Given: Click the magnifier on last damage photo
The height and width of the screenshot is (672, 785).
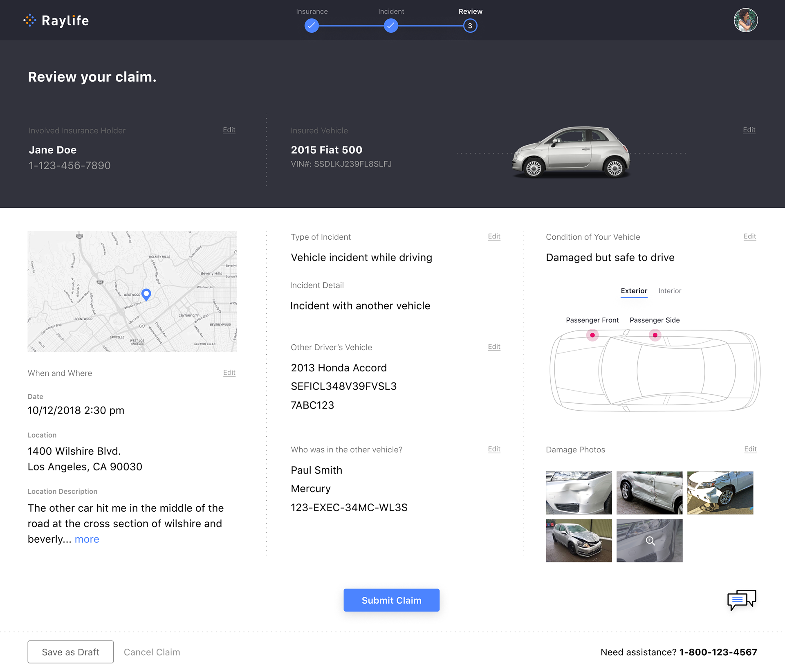Looking at the screenshot, I should 650,541.
